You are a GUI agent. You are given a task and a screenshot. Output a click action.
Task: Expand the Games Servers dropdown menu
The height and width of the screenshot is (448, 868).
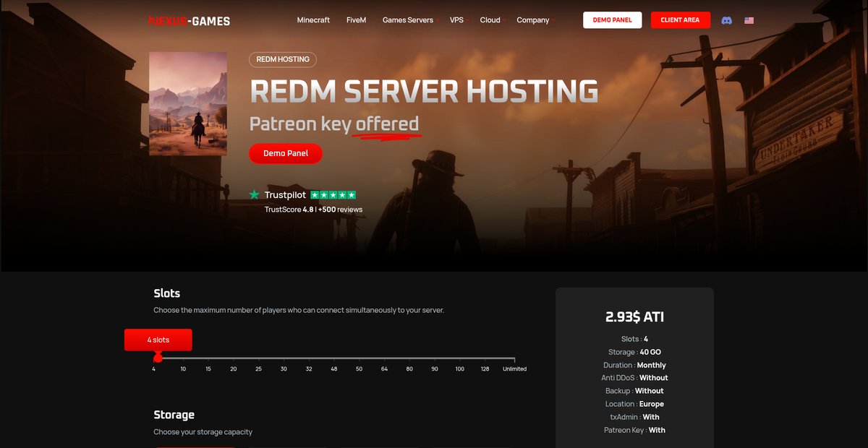click(410, 20)
